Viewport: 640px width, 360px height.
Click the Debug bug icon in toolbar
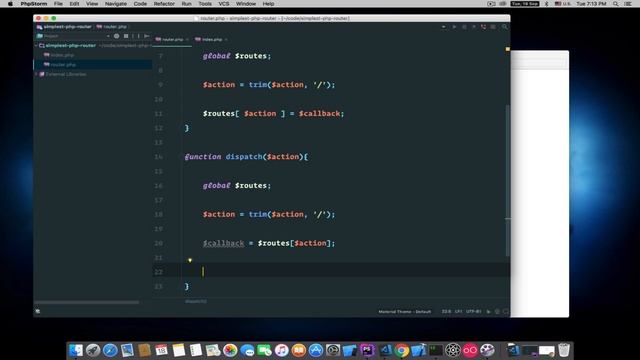tap(464, 27)
